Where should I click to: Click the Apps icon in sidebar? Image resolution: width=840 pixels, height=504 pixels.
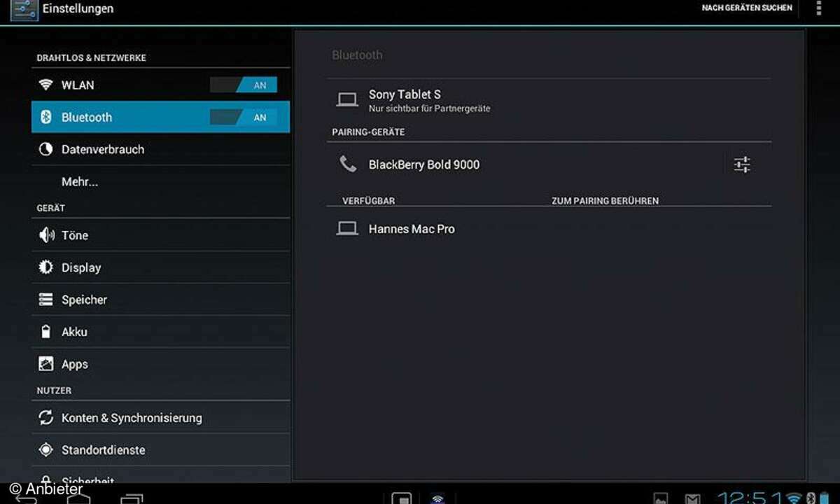[x=46, y=364]
